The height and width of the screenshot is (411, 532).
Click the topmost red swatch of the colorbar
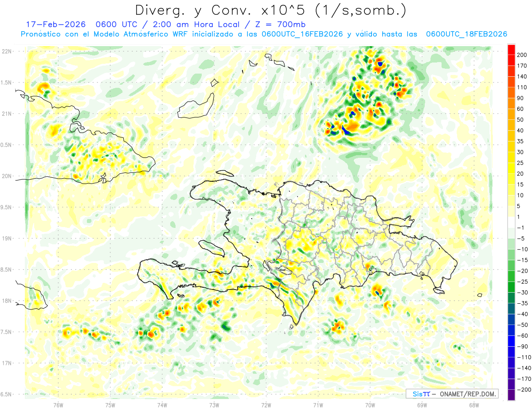[x=511, y=50]
